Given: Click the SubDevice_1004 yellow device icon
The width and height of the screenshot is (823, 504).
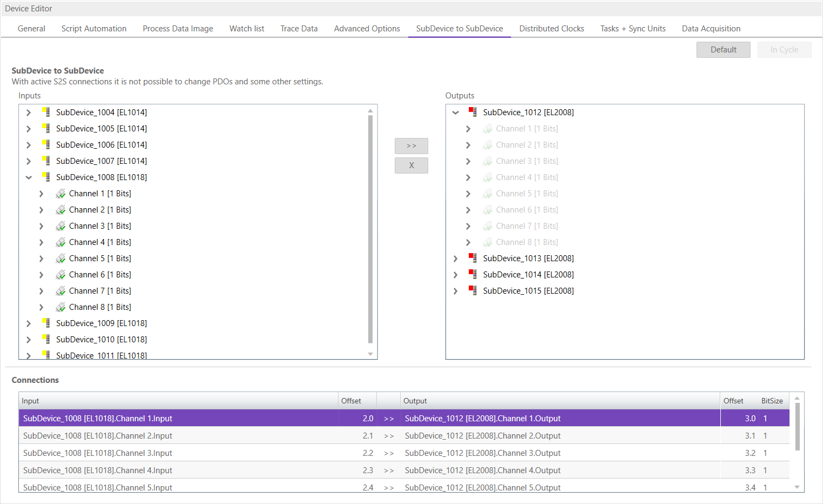Looking at the screenshot, I should tap(47, 112).
